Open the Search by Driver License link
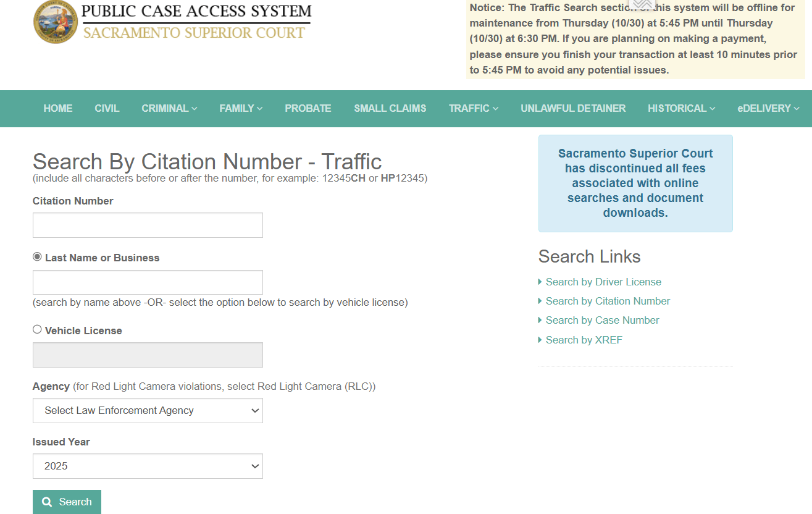812x514 pixels. (x=603, y=282)
